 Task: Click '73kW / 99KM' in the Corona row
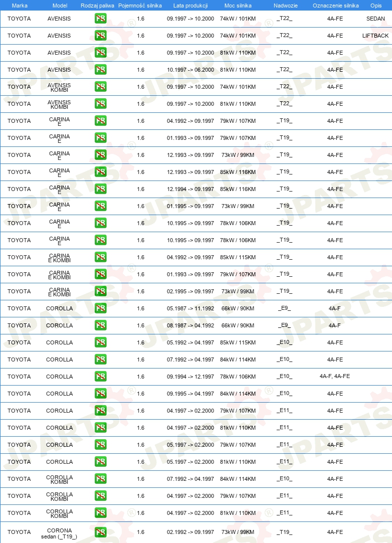[238, 532]
